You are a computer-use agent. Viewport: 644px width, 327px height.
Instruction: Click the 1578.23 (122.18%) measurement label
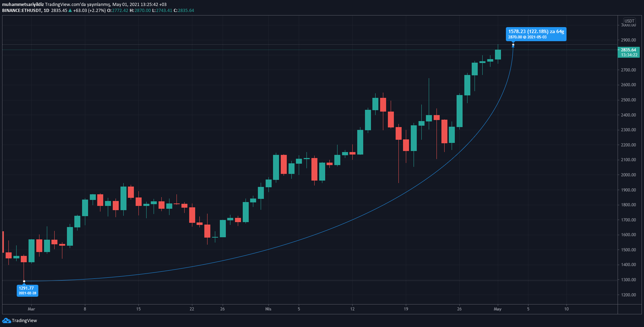[536, 32]
